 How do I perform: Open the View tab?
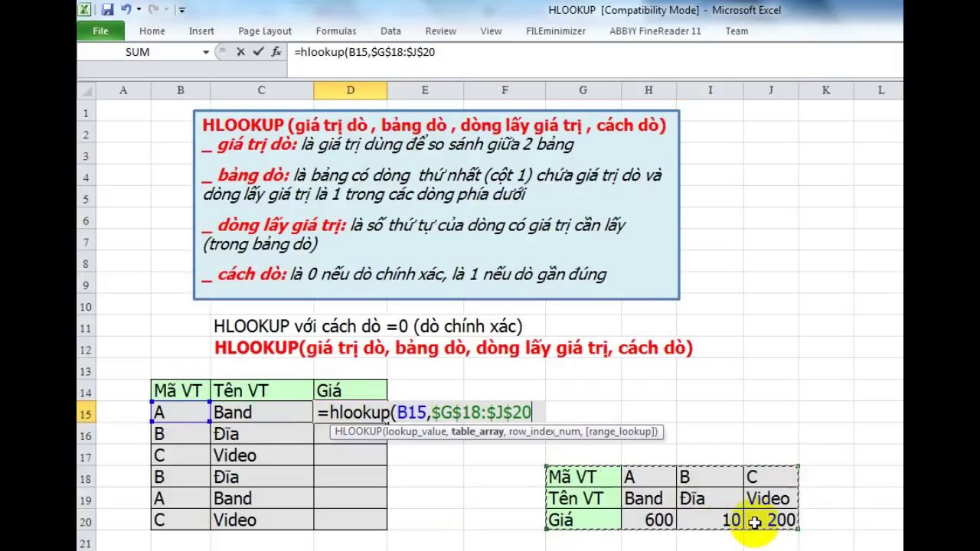[x=491, y=31]
